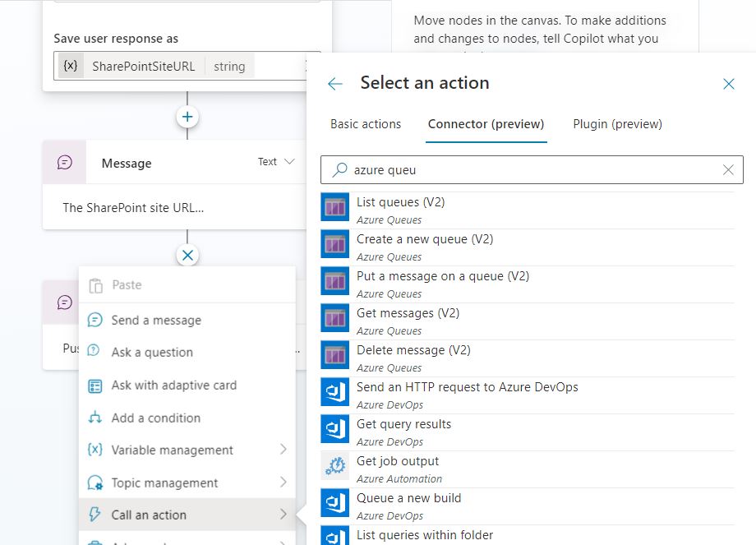Screen dimensions: 756x545
Task: Click the back arrow in Select an action
Action: pos(335,84)
